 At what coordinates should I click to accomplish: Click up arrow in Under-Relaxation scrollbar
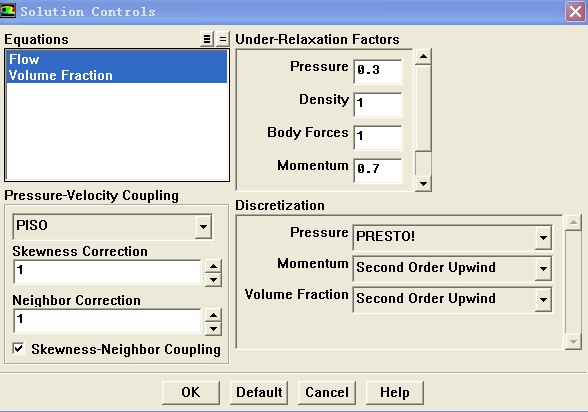tap(423, 57)
